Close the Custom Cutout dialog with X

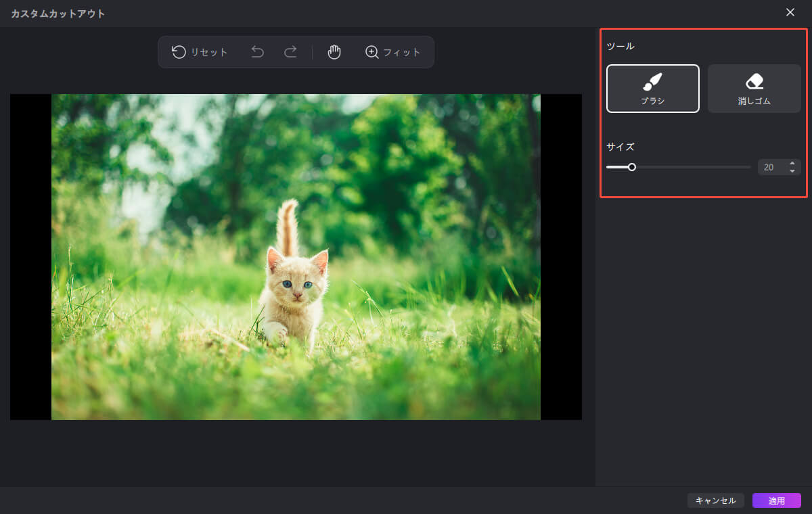(790, 13)
